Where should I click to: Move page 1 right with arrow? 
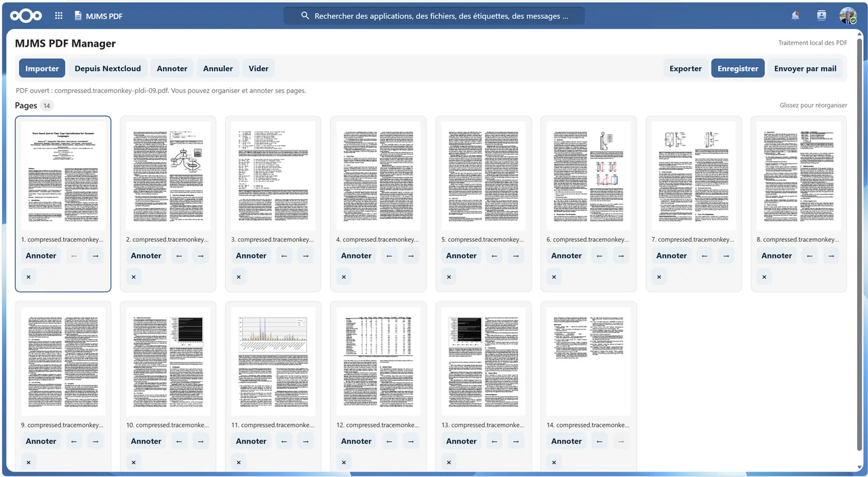click(x=96, y=255)
